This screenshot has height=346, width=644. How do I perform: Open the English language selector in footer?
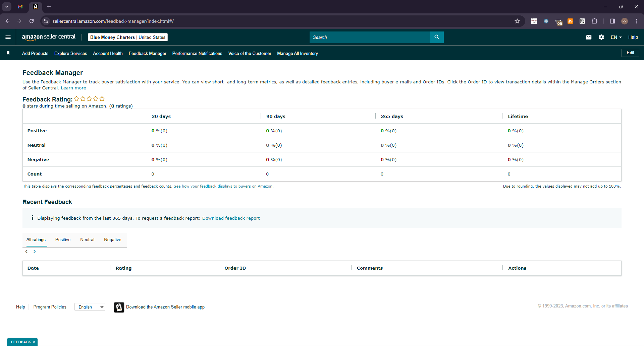tap(90, 307)
